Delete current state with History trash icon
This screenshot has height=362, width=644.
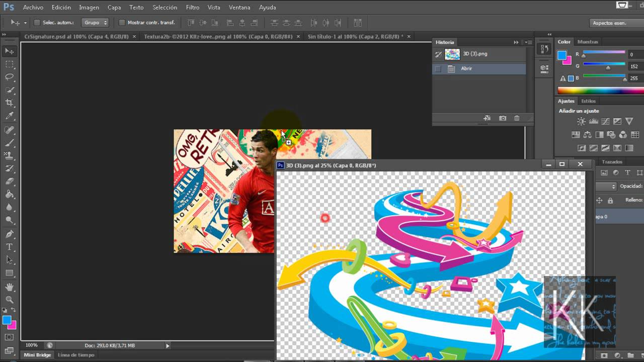(517, 118)
